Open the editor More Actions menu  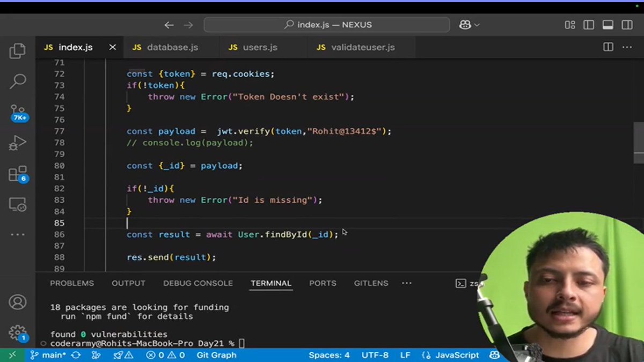[x=626, y=47]
